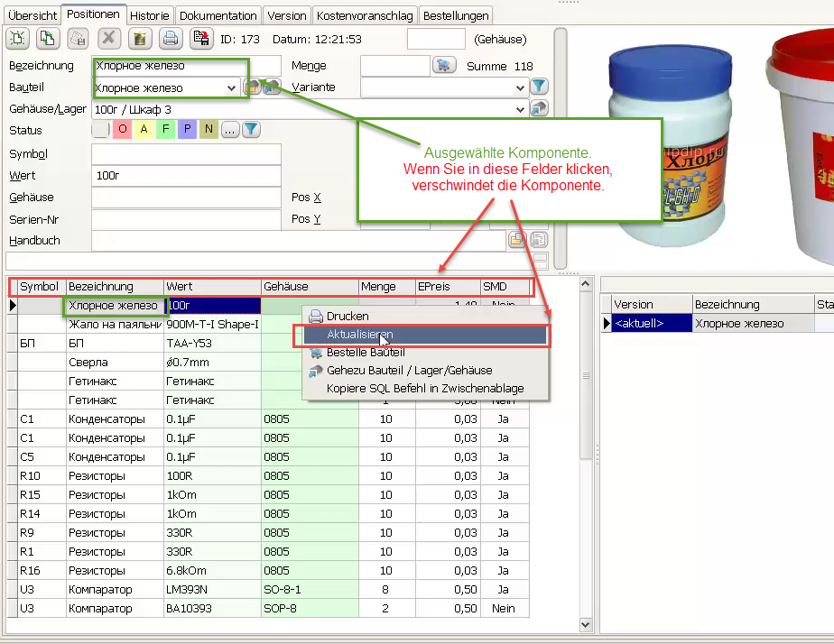Click the folder icon beside Handbuch field
Image resolution: width=834 pixels, height=644 pixels.
[x=517, y=240]
